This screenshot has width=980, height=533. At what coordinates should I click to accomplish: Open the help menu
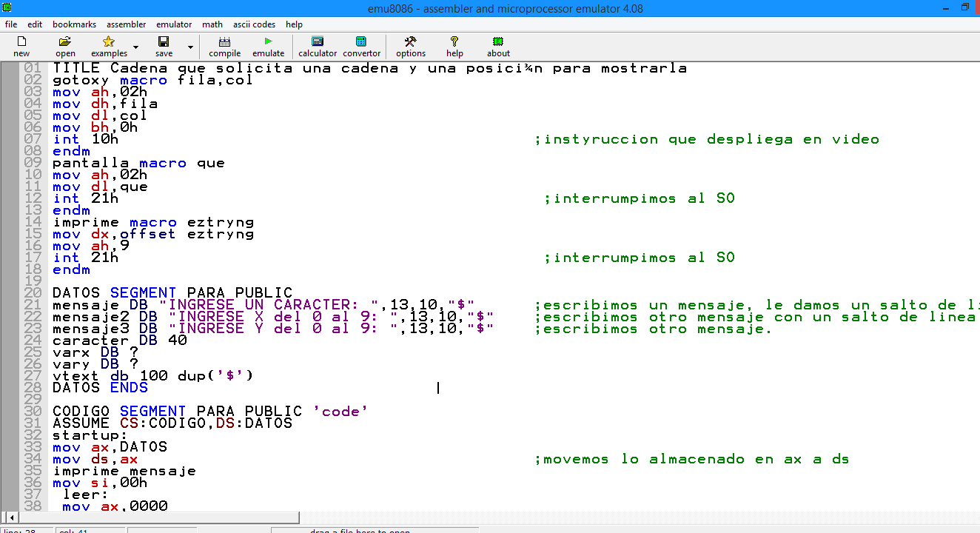point(294,24)
